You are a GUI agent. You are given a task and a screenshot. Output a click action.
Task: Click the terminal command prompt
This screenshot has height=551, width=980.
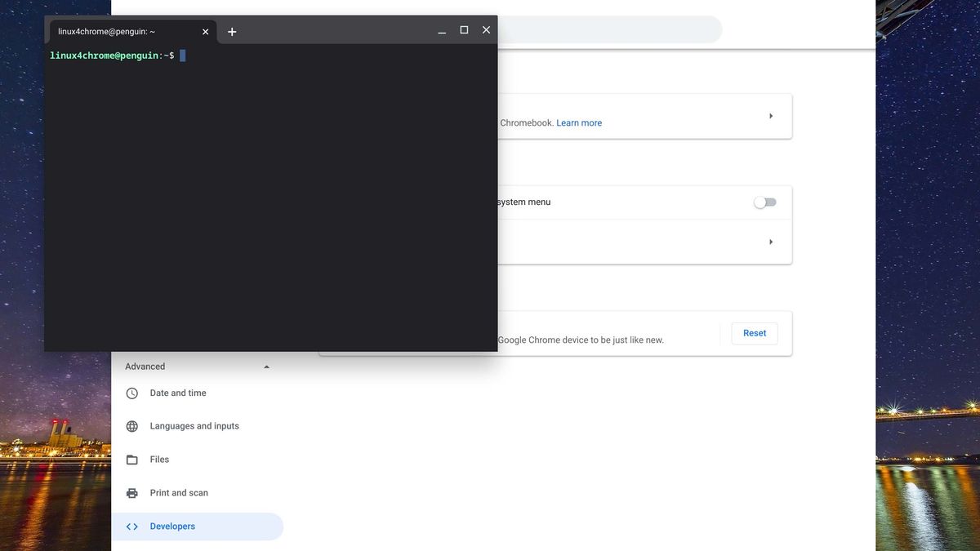(x=181, y=55)
